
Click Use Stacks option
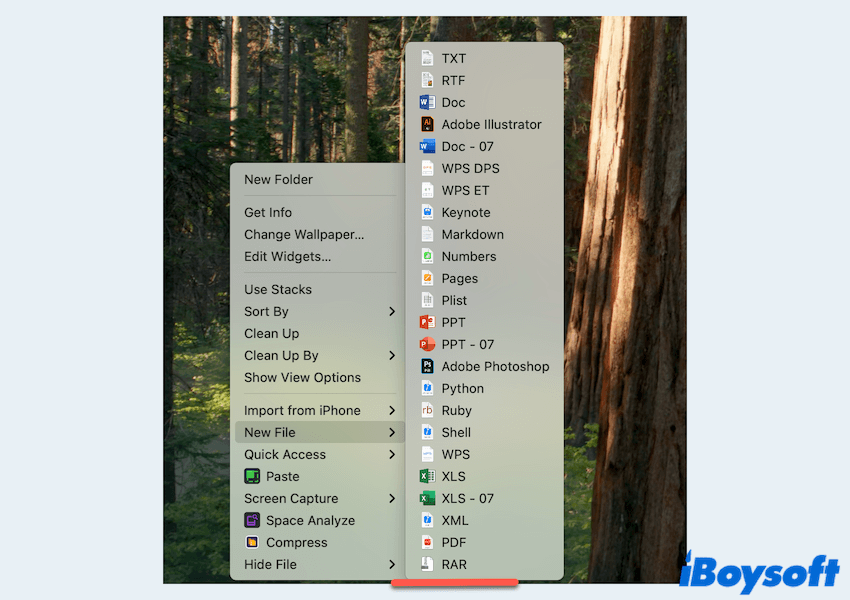coord(278,290)
